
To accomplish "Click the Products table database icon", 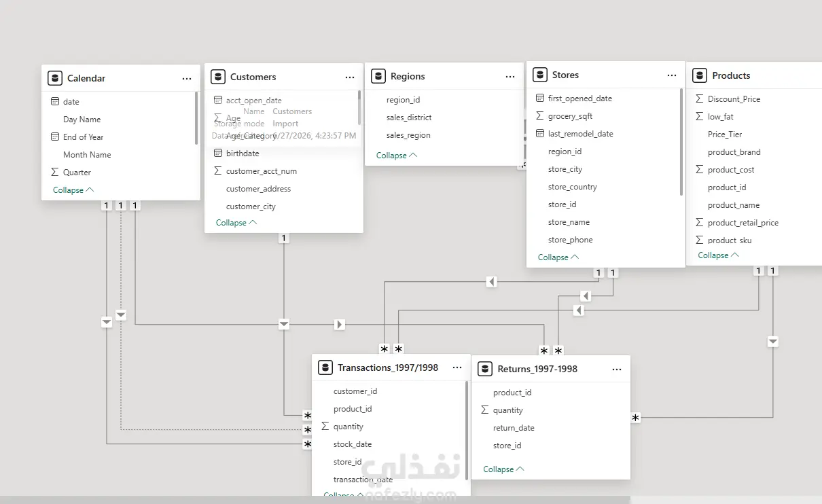I will (700, 75).
